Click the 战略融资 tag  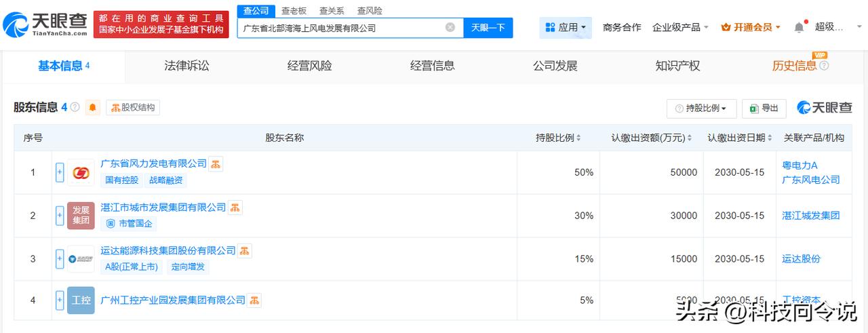coord(166,180)
